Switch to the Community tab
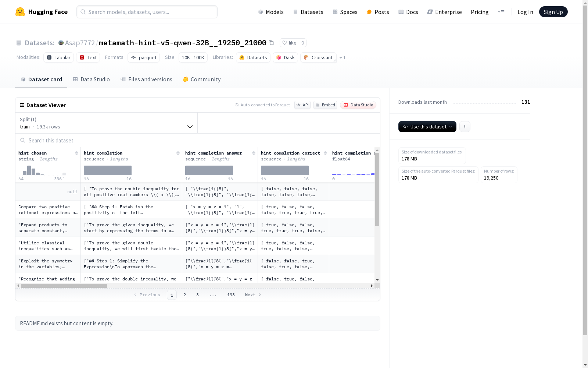Image resolution: width=588 pixels, height=368 pixels. pyautogui.click(x=202, y=79)
